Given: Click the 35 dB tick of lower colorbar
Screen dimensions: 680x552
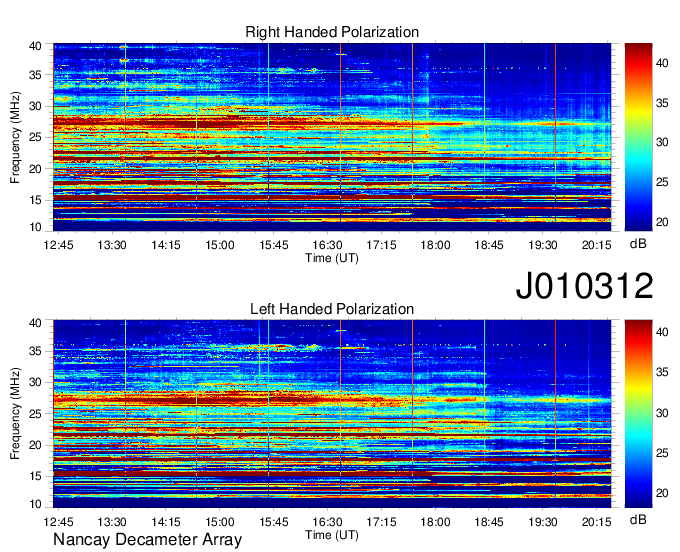Looking at the screenshot, I should (662, 372).
